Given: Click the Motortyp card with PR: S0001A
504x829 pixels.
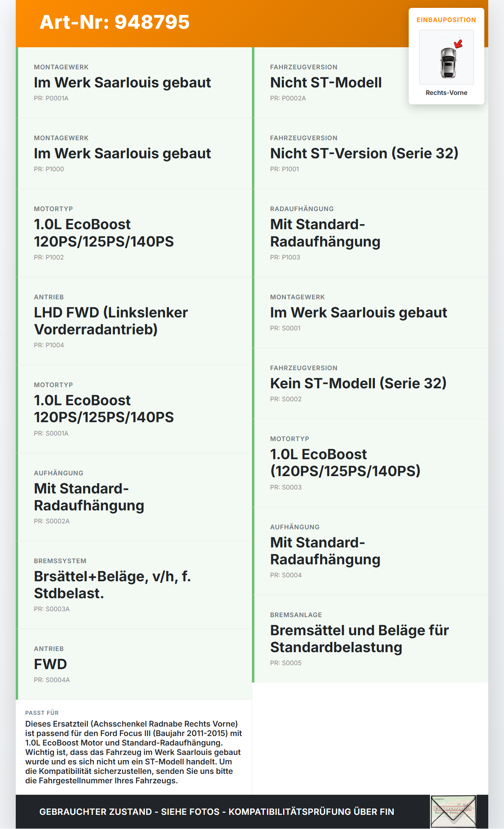Looking at the screenshot, I should (x=134, y=409).
